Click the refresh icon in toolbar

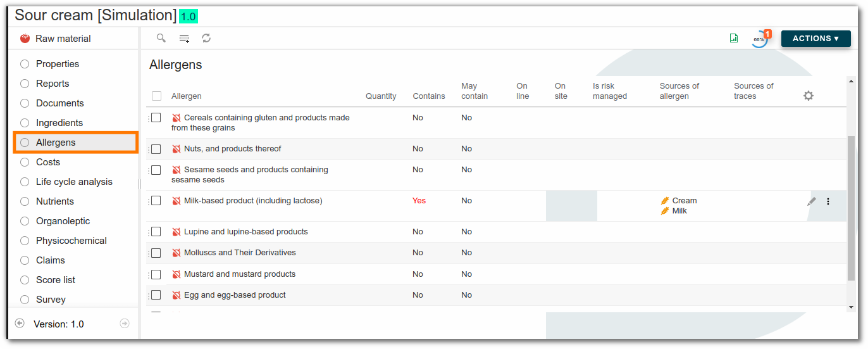206,39
